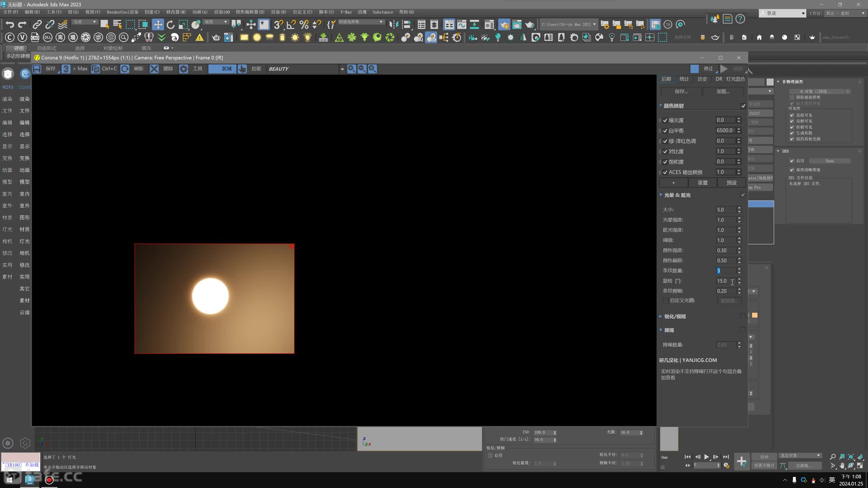Toggle the 曝光度 exposure checkbox
Image resolution: width=868 pixels, height=488 pixels.
coord(665,120)
